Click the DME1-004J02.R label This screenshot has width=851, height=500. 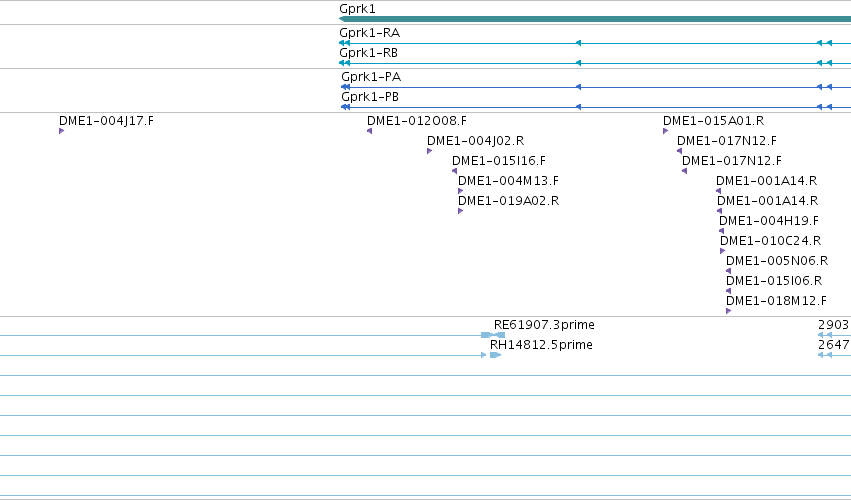(x=475, y=141)
